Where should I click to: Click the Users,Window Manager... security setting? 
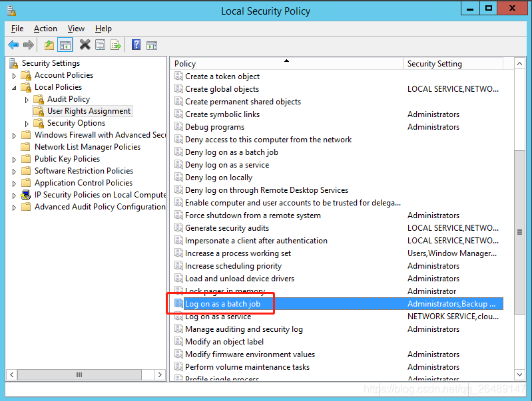pos(452,253)
